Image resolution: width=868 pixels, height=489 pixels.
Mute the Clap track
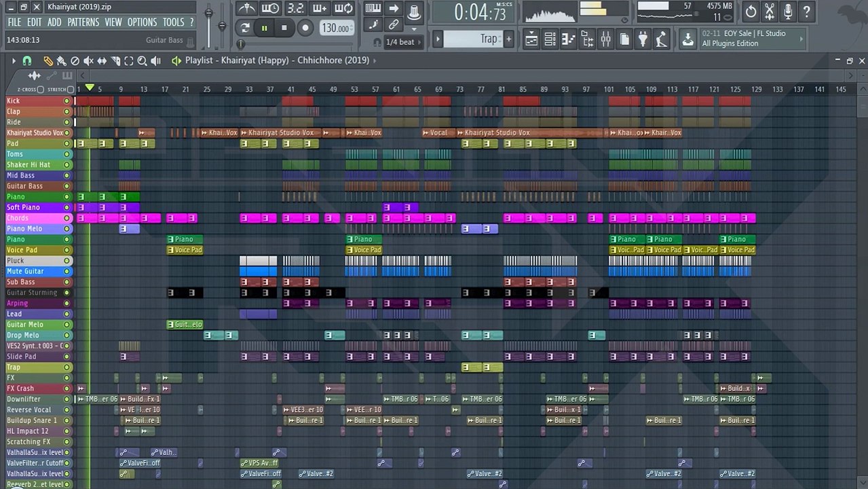click(67, 111)
